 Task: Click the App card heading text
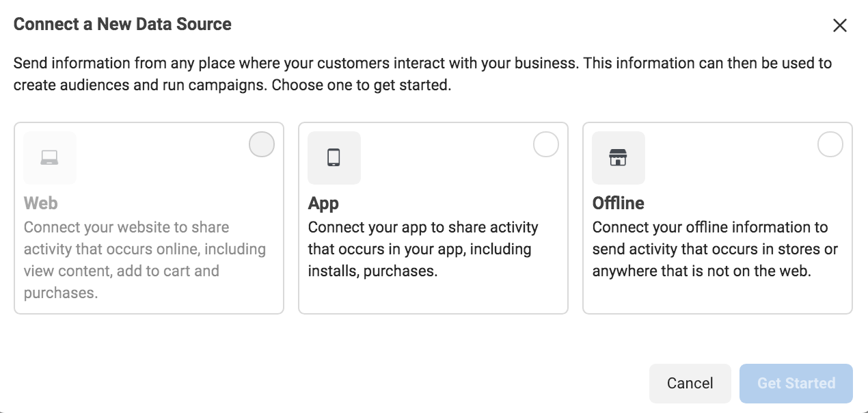click(323, 203)
